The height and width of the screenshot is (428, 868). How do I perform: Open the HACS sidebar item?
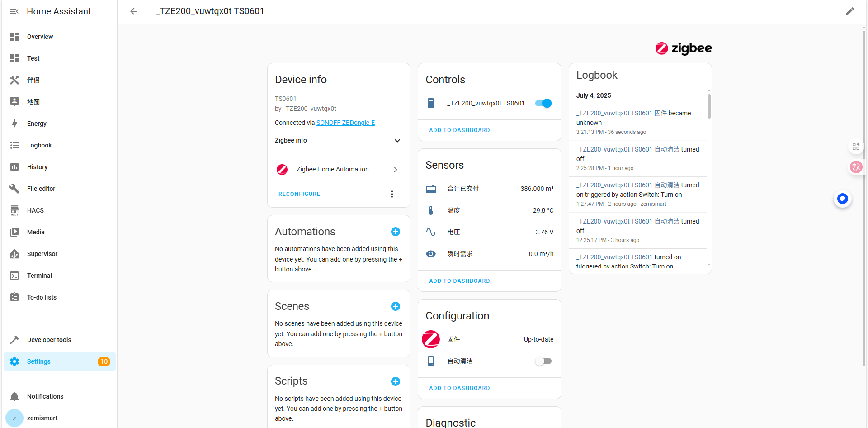[35, 210]
